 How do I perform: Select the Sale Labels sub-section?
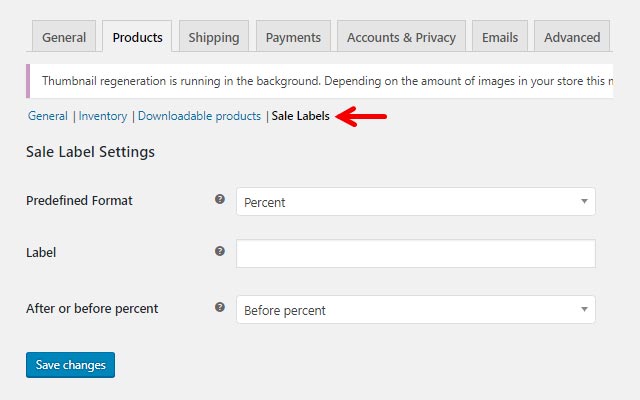click(300, 116)
